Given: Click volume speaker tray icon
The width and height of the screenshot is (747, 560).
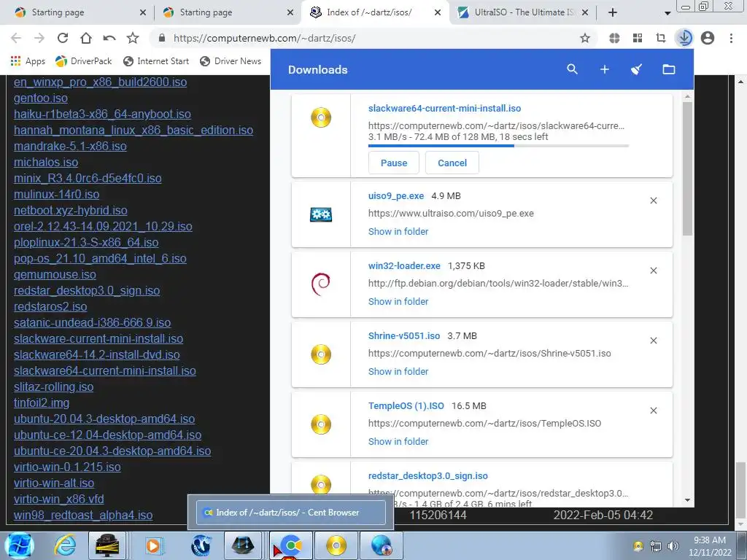Looking at the screenshot, I should (673, 546).
